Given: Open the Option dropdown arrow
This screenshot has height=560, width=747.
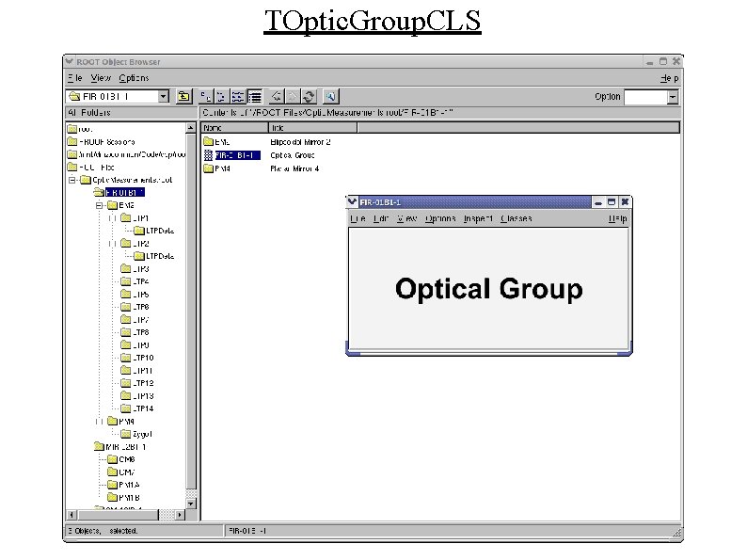Looking at the screenshot, I should (x=672, y=97).
